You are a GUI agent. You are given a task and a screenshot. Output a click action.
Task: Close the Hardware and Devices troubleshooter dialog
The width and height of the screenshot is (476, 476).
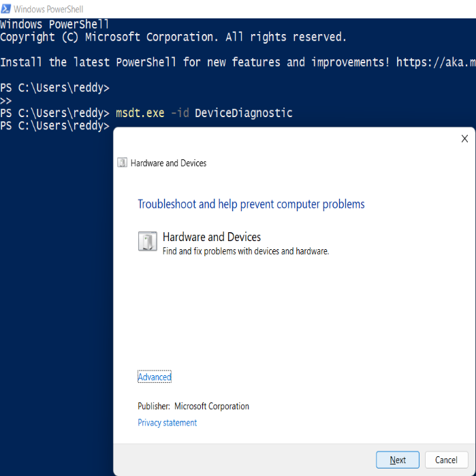[x=464, y=139]
